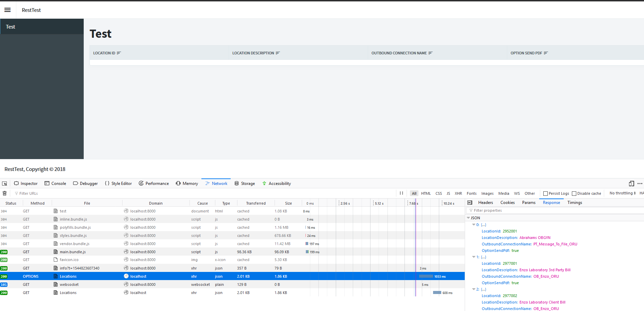Show All request types
Viewport: 644px width, 311px height.
pos(414,193)
